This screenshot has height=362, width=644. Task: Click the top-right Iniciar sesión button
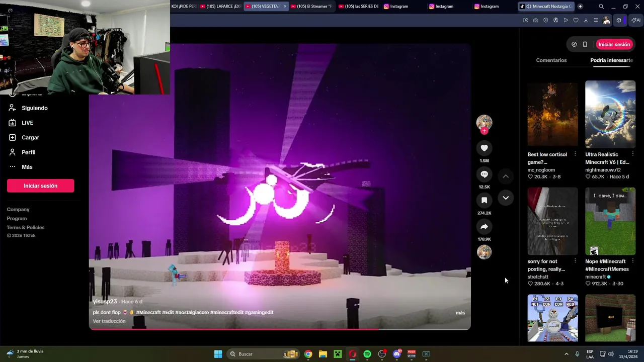coord(614,44)
